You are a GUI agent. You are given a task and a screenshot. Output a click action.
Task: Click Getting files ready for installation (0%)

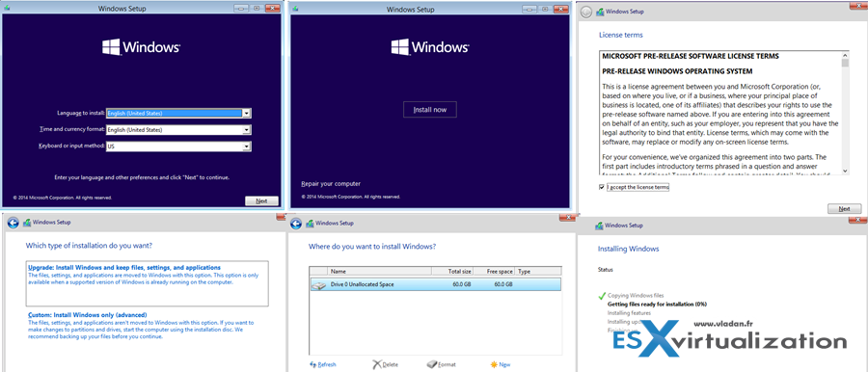click(x=657, y=304)
